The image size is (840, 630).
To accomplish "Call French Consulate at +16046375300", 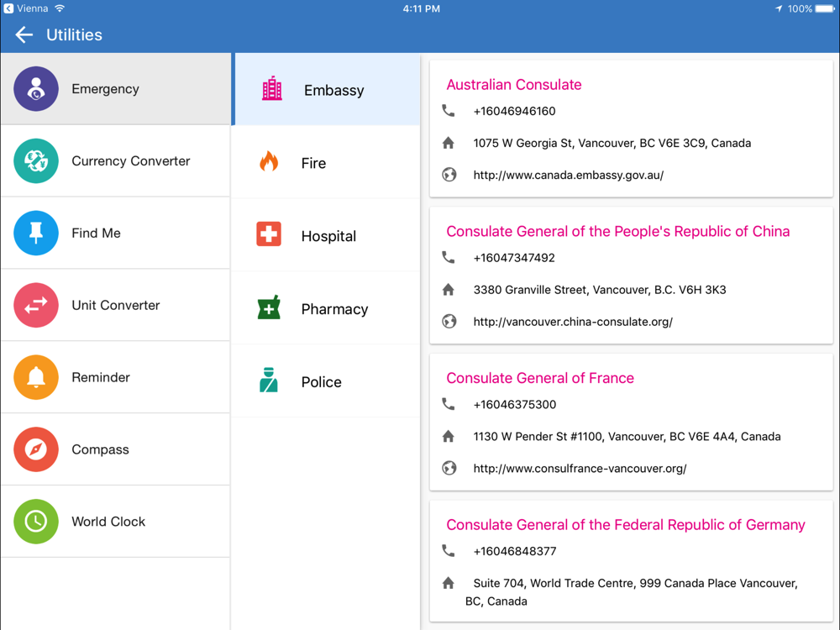I will (x=515, y=405).
